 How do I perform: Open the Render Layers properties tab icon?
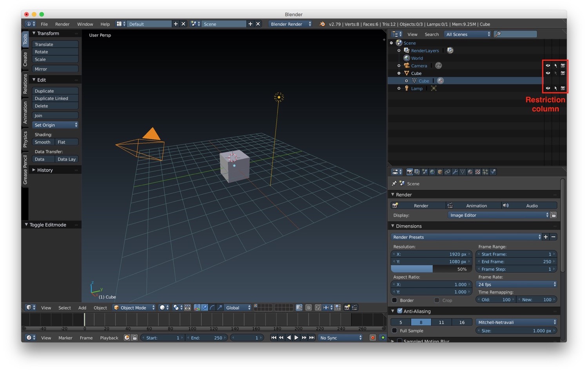point(417,172)
